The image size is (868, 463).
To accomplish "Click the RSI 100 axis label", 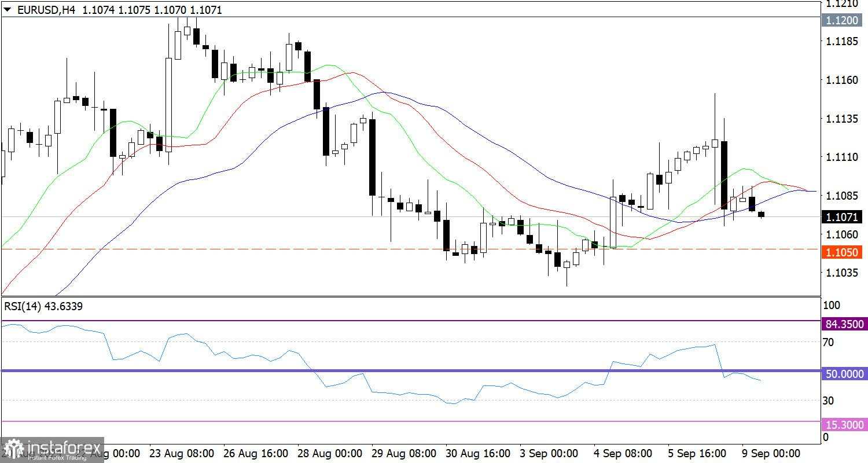I will [831, 305].
